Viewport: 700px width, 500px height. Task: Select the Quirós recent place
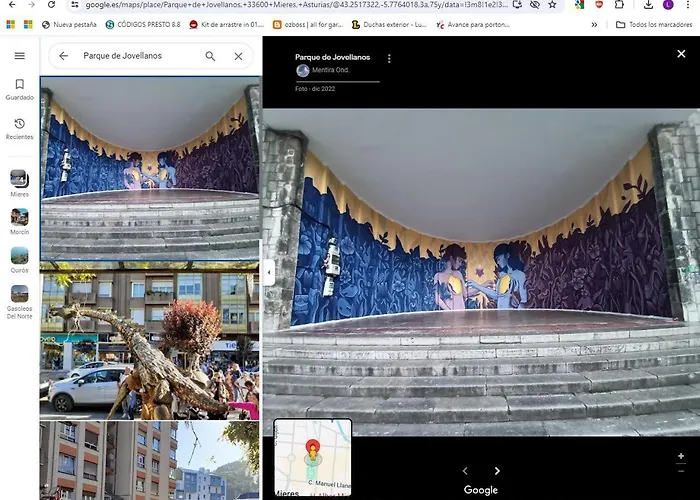coord(19,258)
